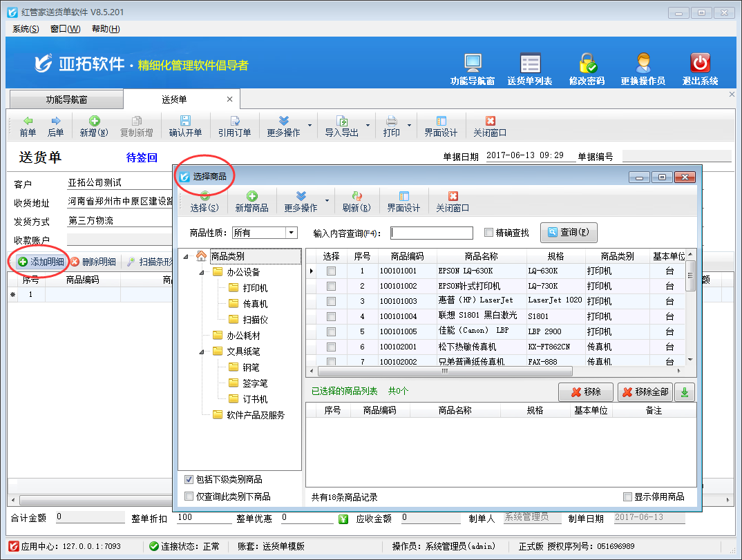
Task: Click the red 退出系统 power icon
Action: [700, 64]
